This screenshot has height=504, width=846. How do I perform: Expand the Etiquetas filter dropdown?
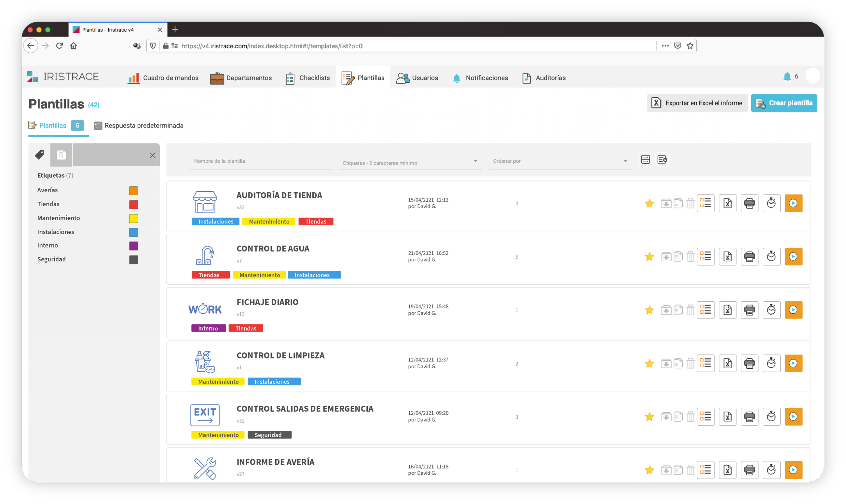coord(475,161)
